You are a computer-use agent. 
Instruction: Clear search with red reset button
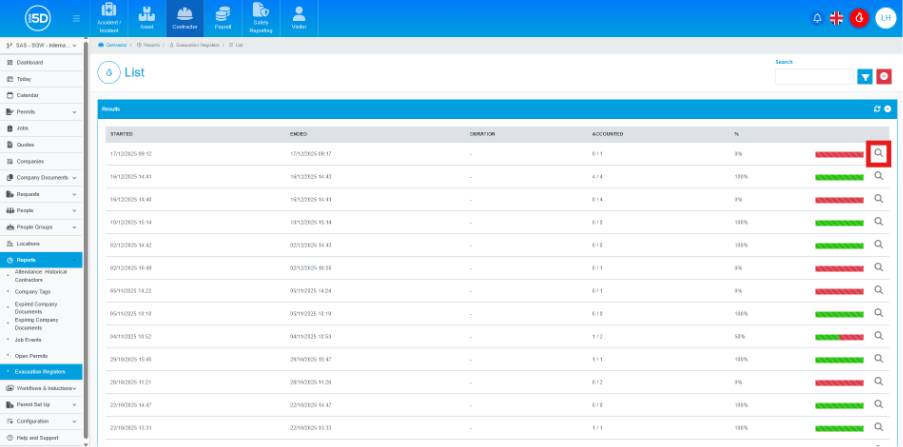[x=884, y=76]
